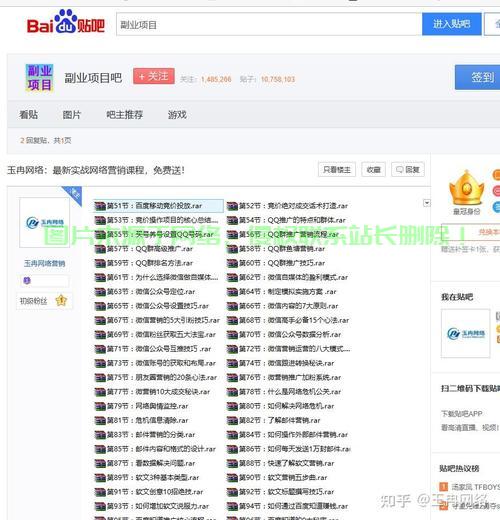Click rar icon of 第90节 软文营销五步曲
Image resolution: width=500 pixels, height=520 pixels.
point(232,478)
